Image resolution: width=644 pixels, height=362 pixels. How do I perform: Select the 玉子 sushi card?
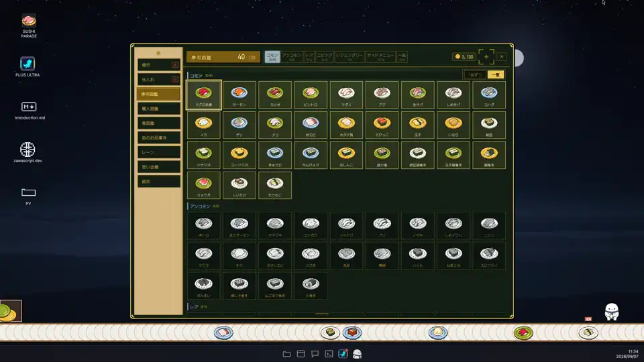click(418, 125)
